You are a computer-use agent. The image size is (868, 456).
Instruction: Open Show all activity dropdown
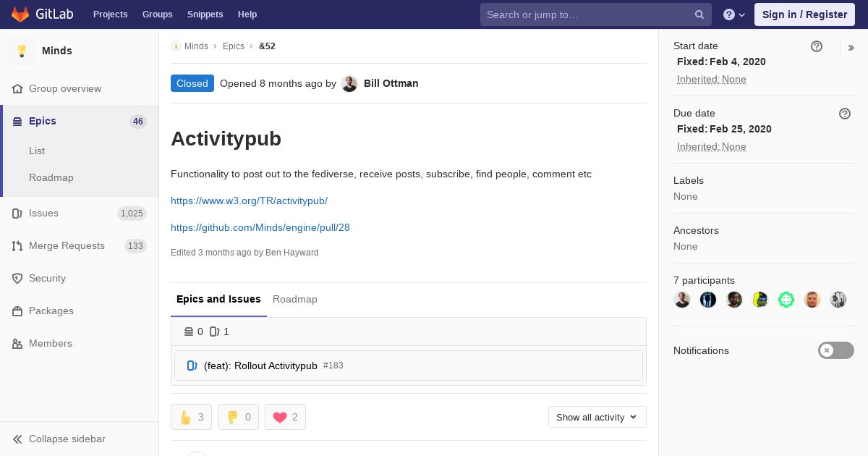tap(597, 417)
